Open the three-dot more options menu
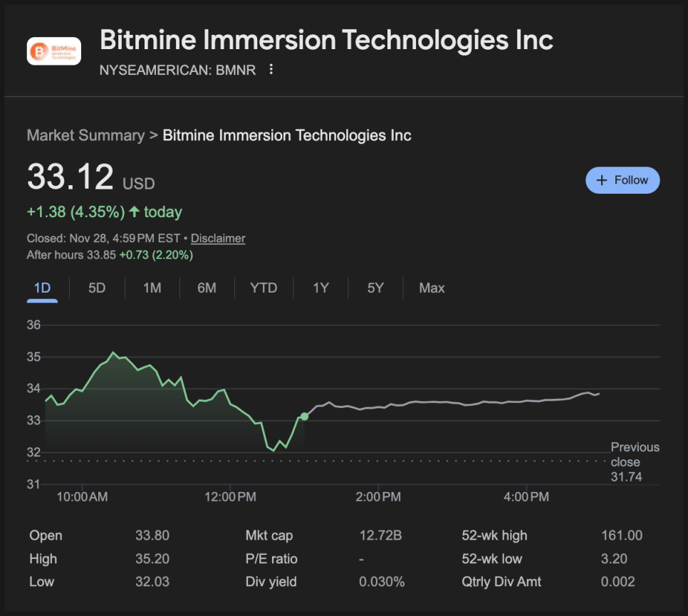Screen dimensions: 688x616 coord(271,70)
